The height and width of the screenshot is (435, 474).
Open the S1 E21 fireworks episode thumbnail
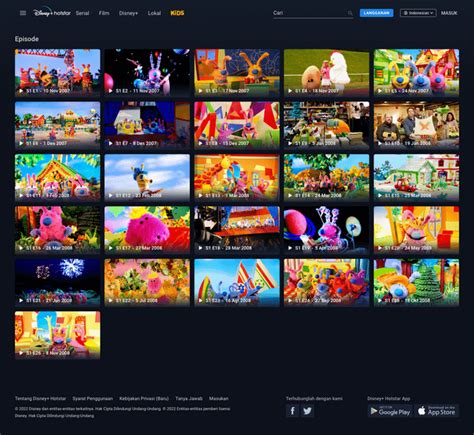[x=57, y=283]
